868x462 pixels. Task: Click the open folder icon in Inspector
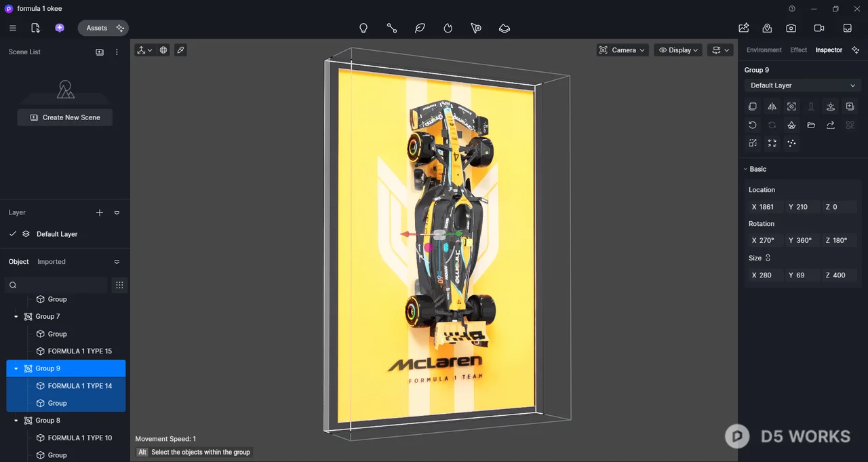click(811, 125)
